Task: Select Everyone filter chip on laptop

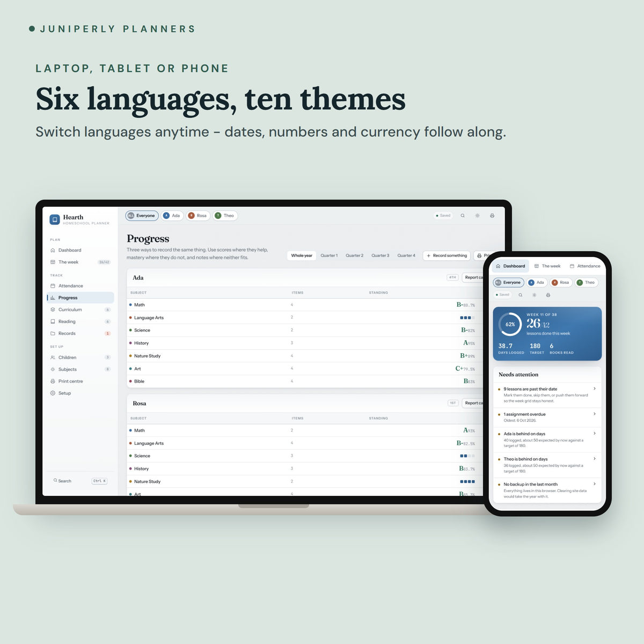Action: point(142,216)
